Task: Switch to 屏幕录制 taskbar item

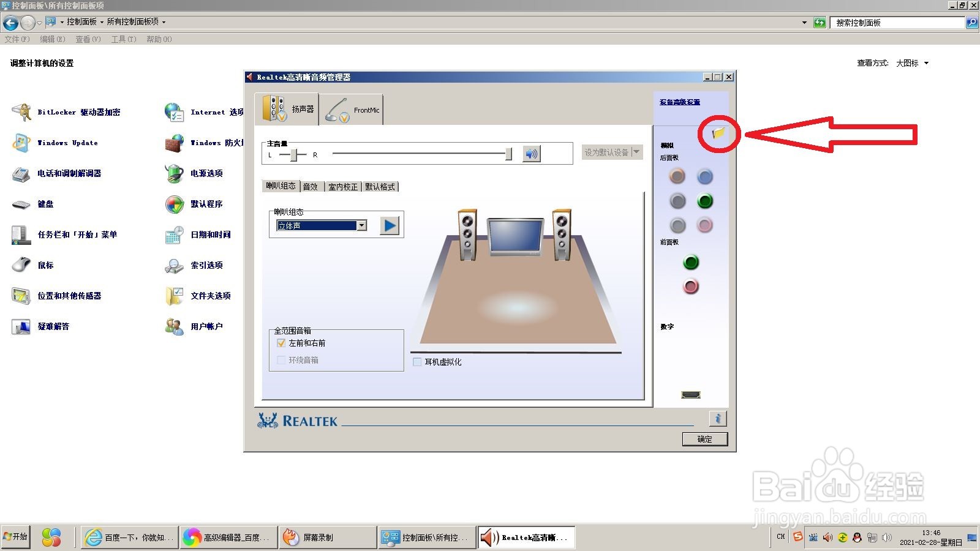Action: pyautogui.click(x=327, y=538)
